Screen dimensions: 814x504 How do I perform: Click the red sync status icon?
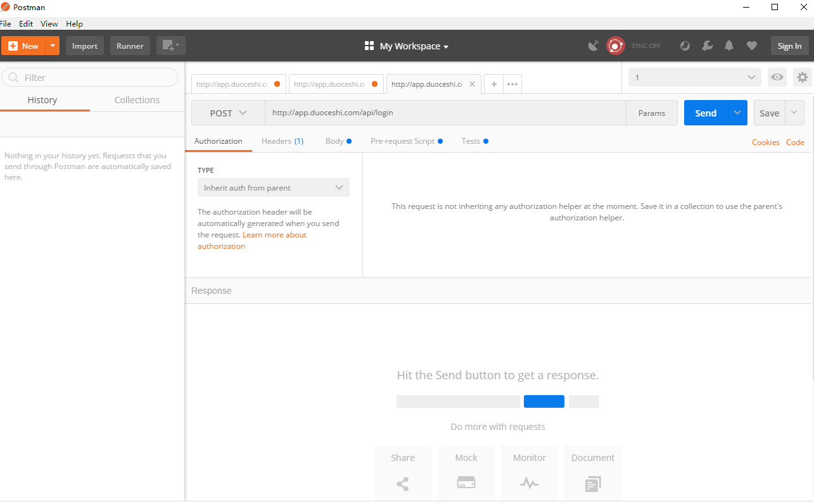pos(615,46)
